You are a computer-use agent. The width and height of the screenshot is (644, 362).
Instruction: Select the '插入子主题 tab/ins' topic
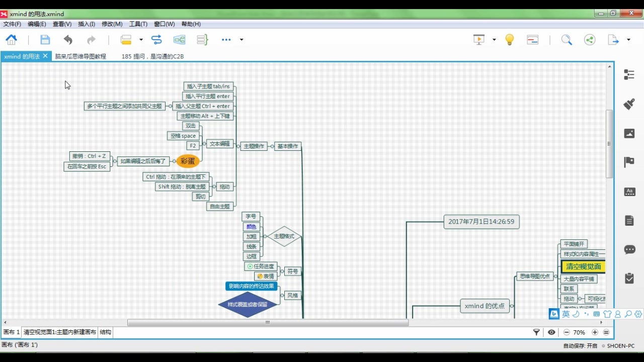tap(208, 86)
